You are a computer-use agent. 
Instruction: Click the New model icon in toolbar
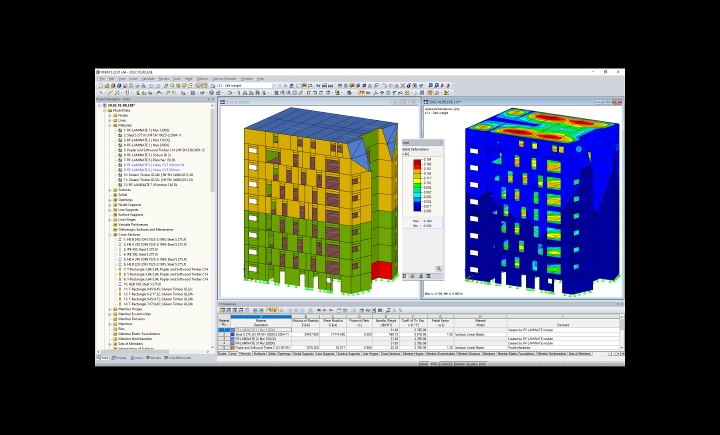pyautogui.click(x=101, y=85)
